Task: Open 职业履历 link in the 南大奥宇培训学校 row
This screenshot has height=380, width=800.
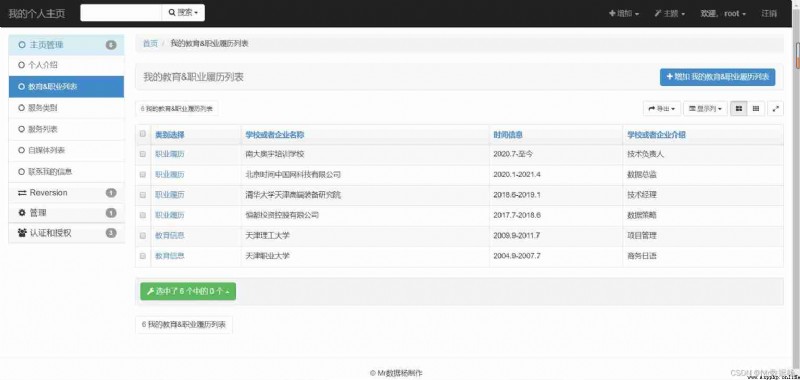Action: click(x=169, y=154)
